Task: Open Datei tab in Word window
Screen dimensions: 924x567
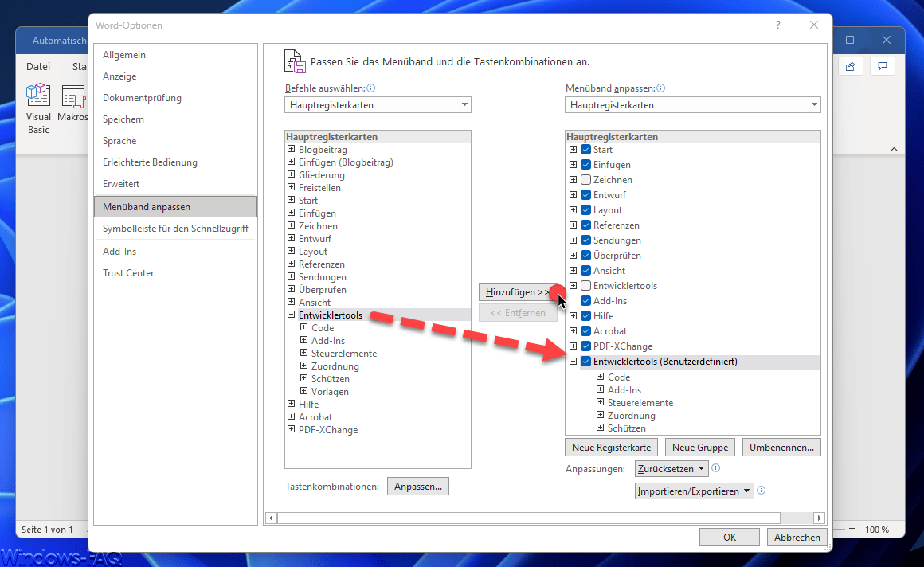Action: [x=38, y=67]
